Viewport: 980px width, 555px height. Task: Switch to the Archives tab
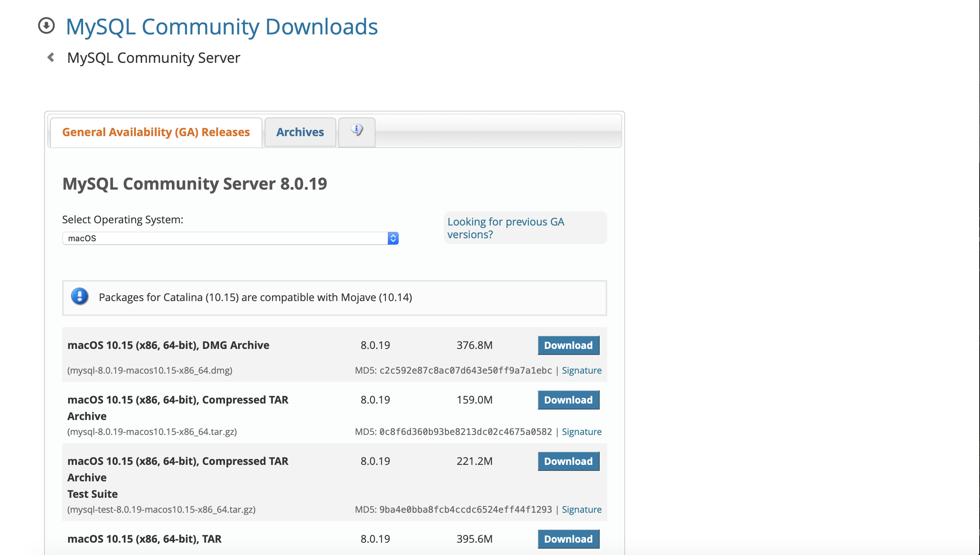click(x=300, y=132)
